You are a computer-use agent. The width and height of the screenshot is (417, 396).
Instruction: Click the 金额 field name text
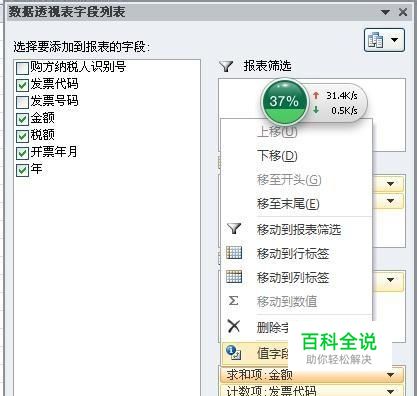tap(42, 118)
